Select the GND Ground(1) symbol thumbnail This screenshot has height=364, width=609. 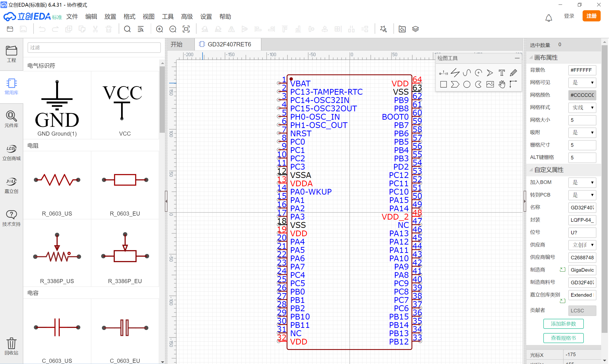tap(57, 105)
